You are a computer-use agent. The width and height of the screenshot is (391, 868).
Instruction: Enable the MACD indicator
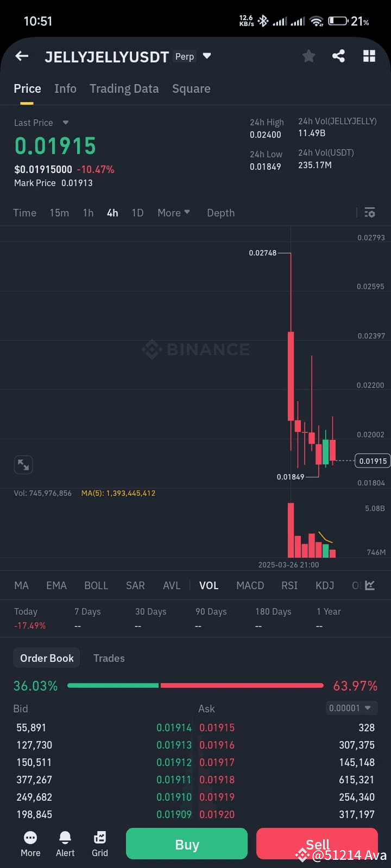click(250, 585)
